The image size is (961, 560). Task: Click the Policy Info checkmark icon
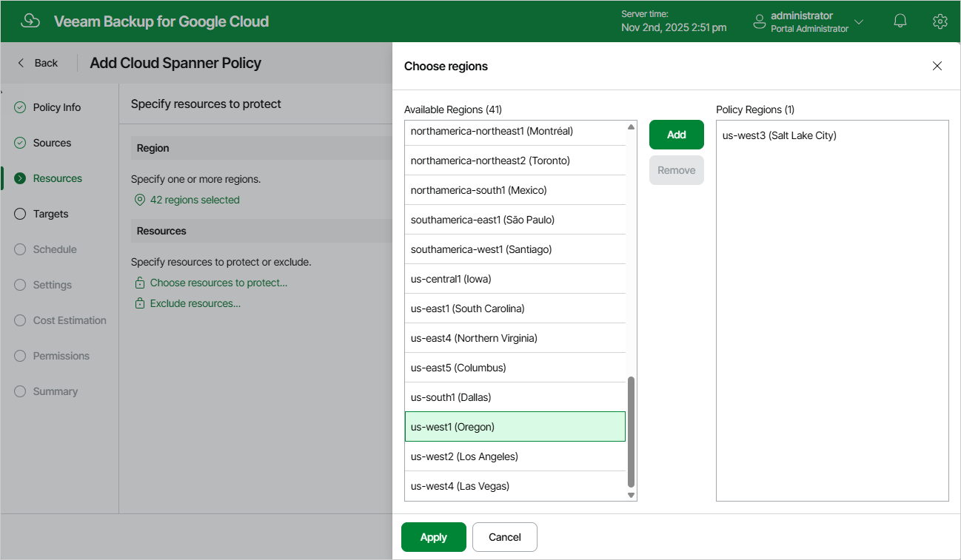pyautogui.click(x=20, y=107)
